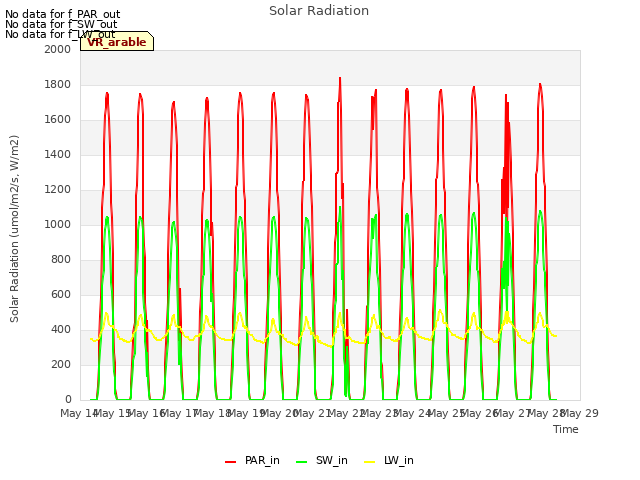
Task: Click the y-axis tick label 1400
Action: (58, 154)
